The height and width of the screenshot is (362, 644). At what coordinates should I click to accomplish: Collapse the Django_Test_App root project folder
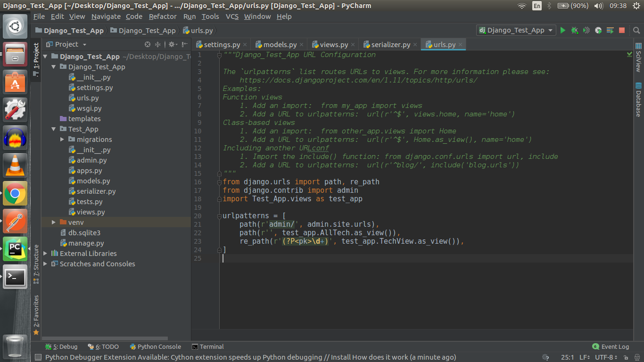pos(46,57)
